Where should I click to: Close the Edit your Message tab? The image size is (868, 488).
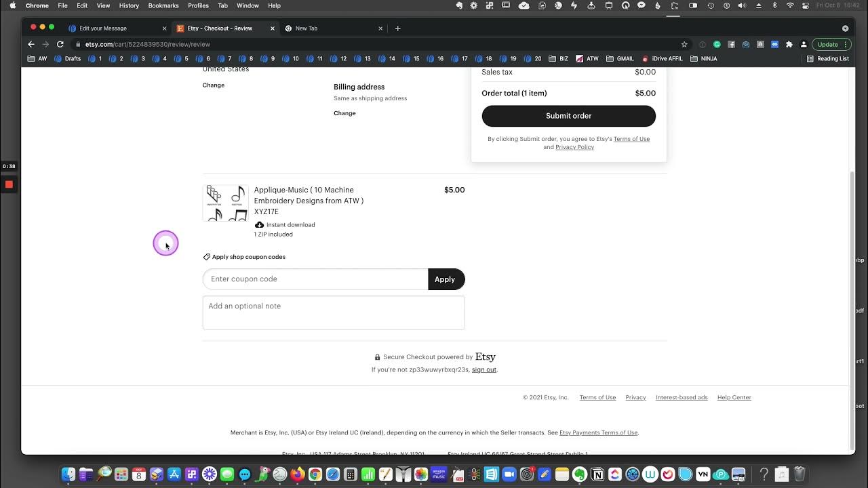point(164,28)
